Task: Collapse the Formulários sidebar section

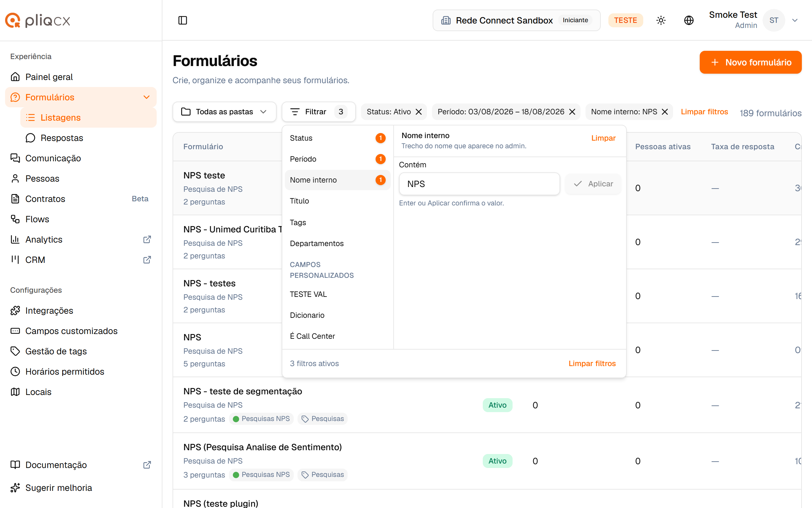Action: point(146,97)
